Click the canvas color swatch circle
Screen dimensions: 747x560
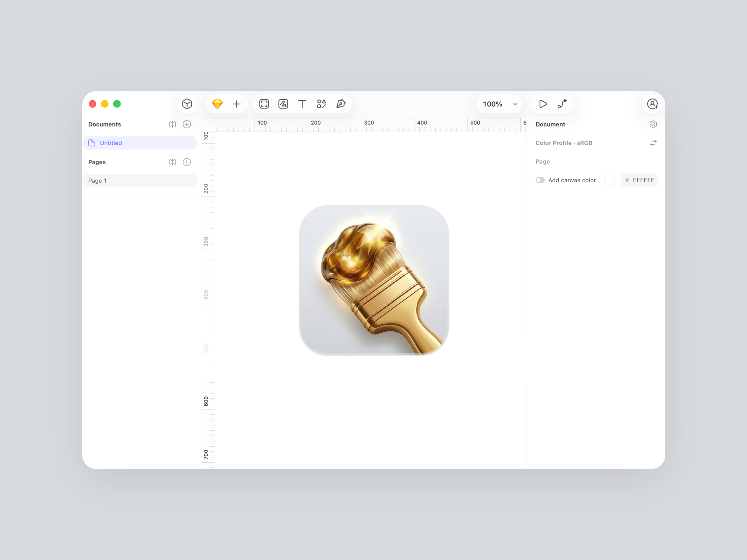click(610, 180)
